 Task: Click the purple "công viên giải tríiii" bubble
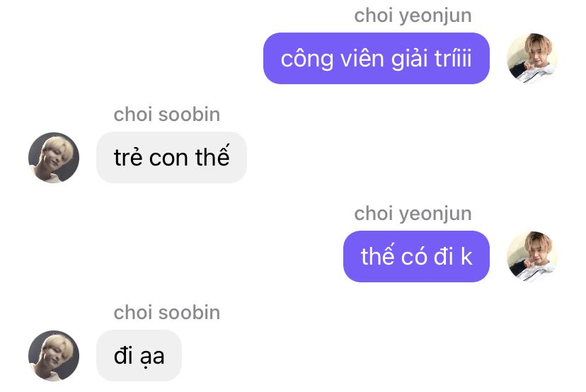pyautogui.click(x=377, y=58)
